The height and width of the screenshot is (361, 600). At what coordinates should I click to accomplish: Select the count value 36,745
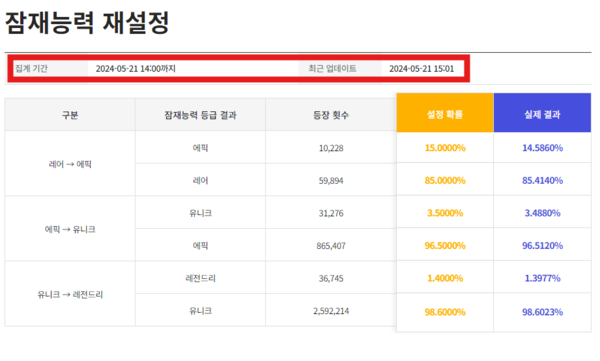coord(331,278)
